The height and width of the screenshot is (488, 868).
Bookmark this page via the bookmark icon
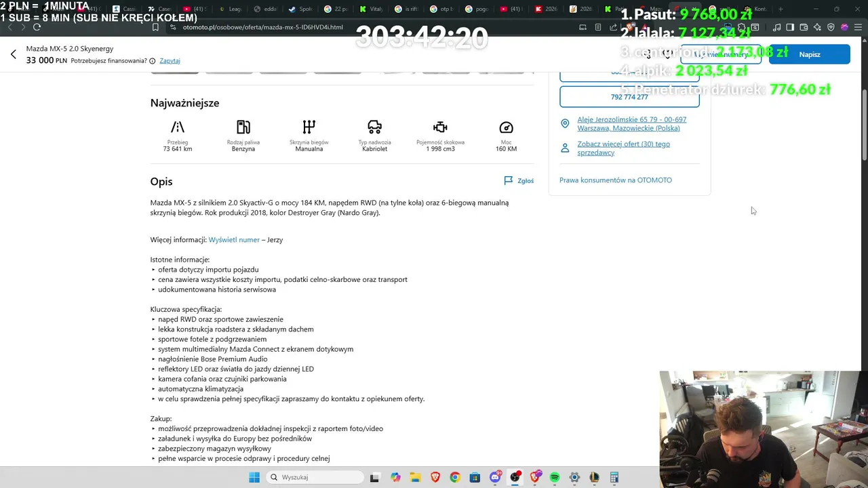pyautogui.click(x=155, y=27)
